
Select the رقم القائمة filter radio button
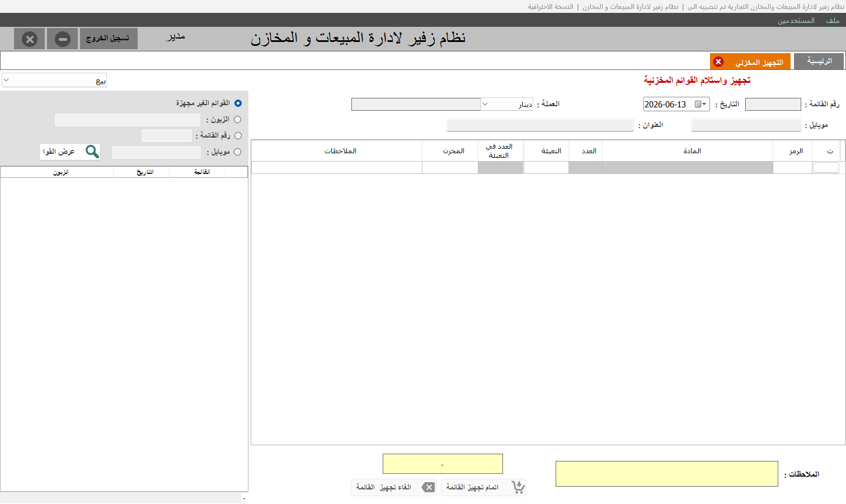(x=238, y=135)
